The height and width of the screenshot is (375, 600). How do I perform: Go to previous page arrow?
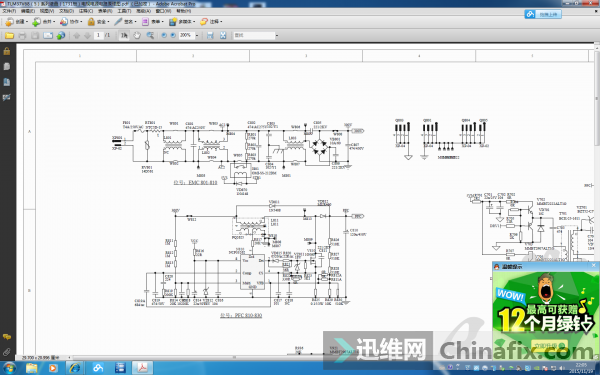coord(77,36)
